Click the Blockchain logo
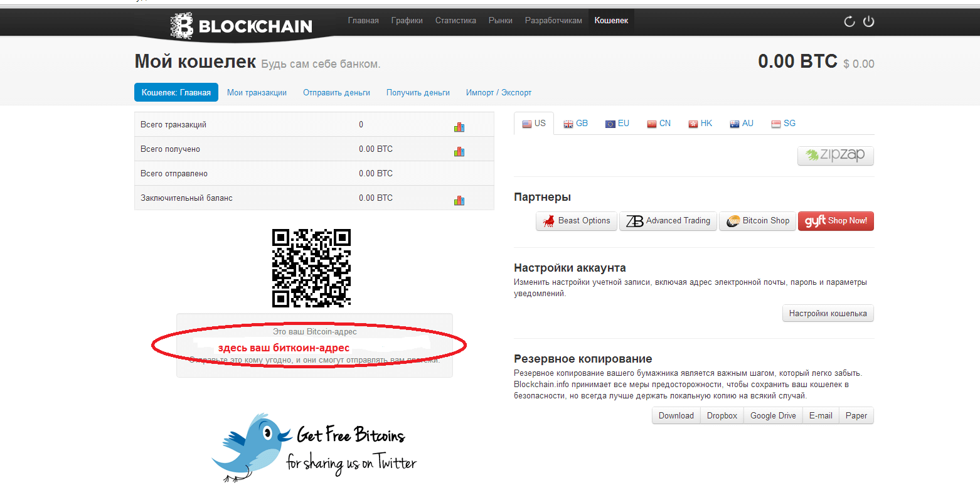This screenshot has width=980, height=490. (x=241, y=26)
